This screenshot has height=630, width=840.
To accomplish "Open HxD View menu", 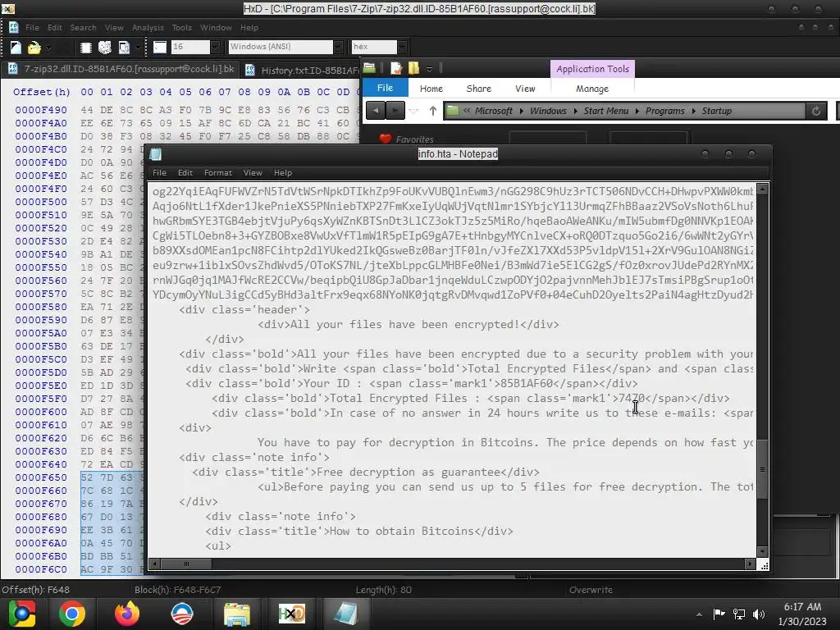I will pyautogui.click(x=114, y=27).
